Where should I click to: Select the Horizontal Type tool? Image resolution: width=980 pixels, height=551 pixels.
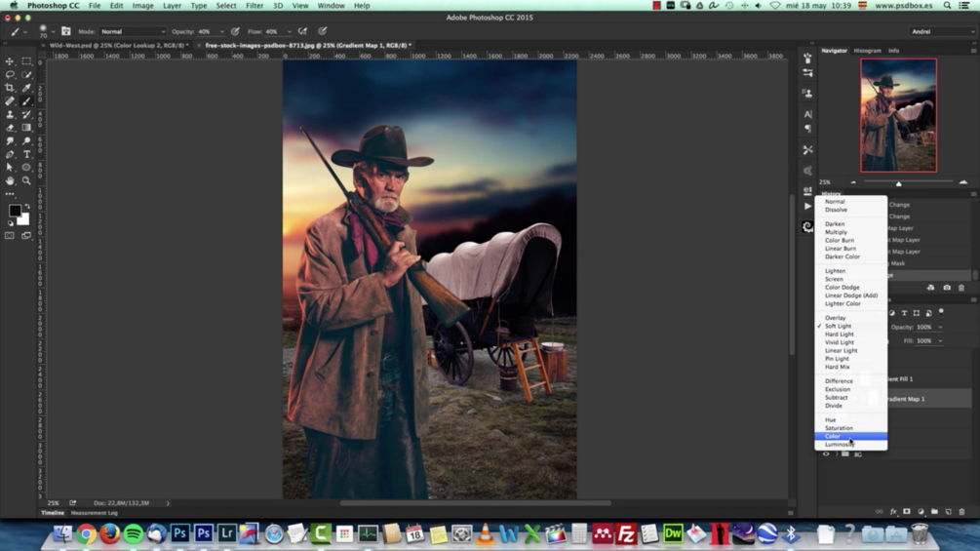26,154
